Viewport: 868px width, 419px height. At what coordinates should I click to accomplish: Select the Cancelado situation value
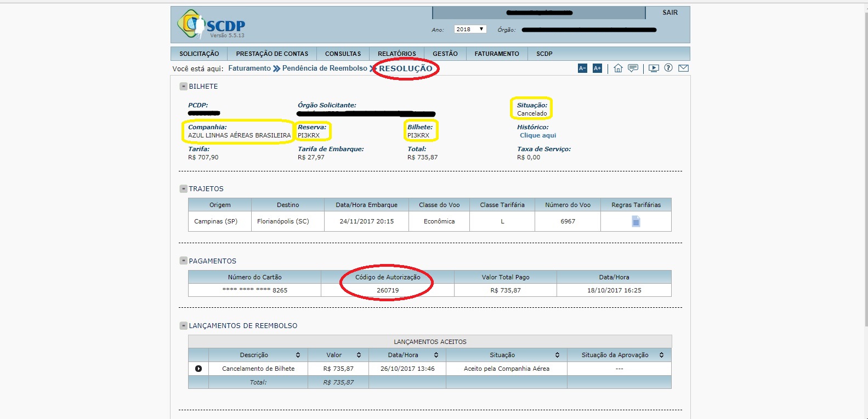click(x=532, y=113)
